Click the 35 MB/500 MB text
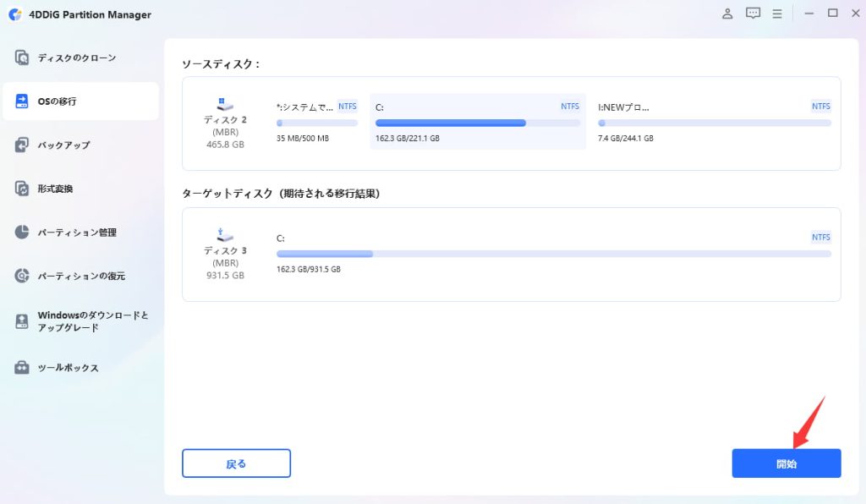Viewport: 866px width, 504px height. 303,138
